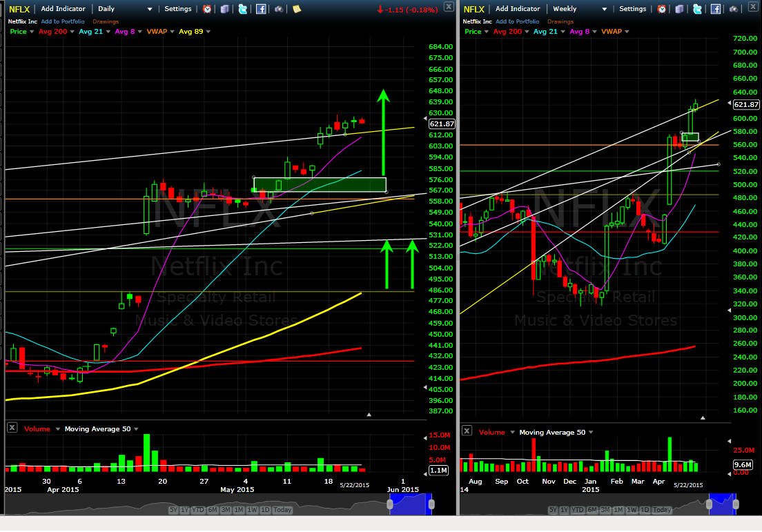Screen dimensions: 762x532
Task: Click the camera snapshot icon in Daily chart
Action: click(279, 9)
